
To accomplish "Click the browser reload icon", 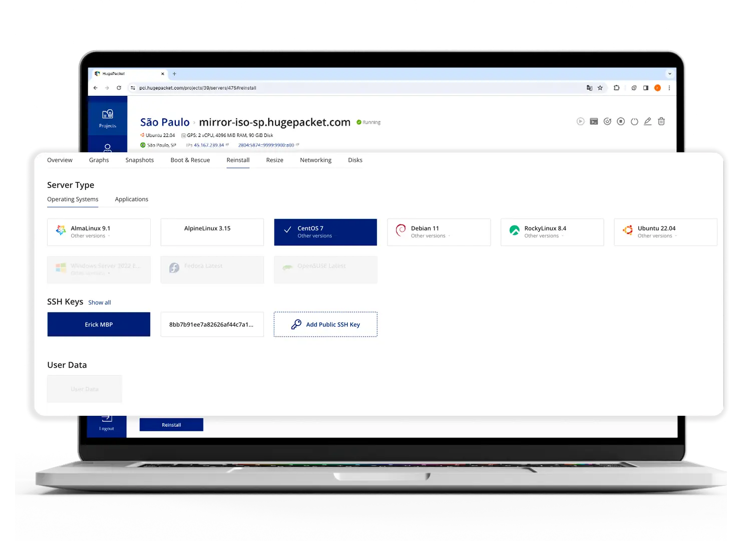I will 119,88.
